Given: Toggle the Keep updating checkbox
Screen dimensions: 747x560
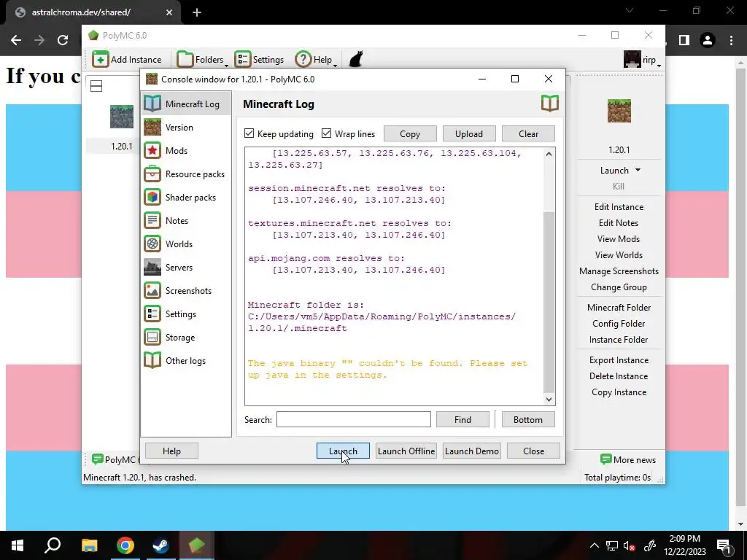Looking at the screenshot, I should click(x=249, y=133).
